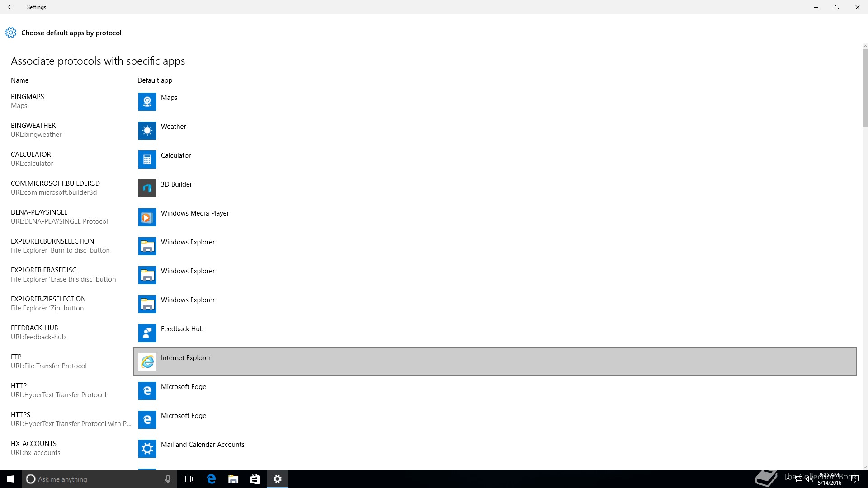Select the COM.MICROSOFT.BUILDER3D protocol name

click(x=55, y=183)
